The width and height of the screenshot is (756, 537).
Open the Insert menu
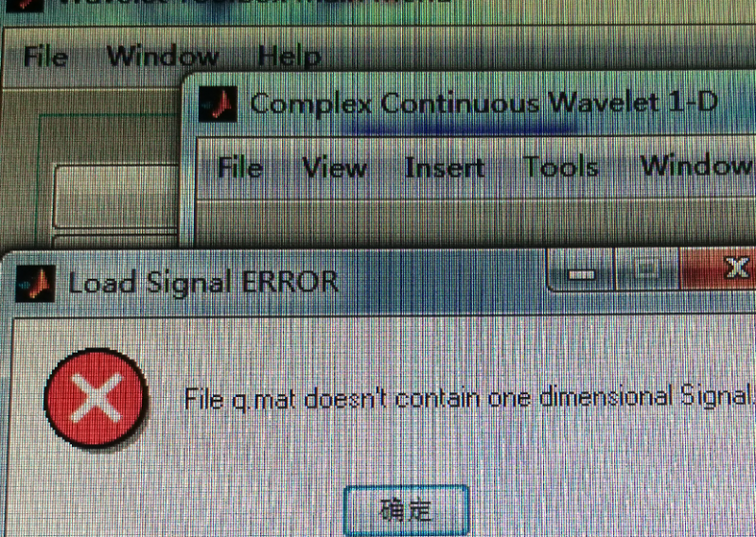[x=445, y=167]
